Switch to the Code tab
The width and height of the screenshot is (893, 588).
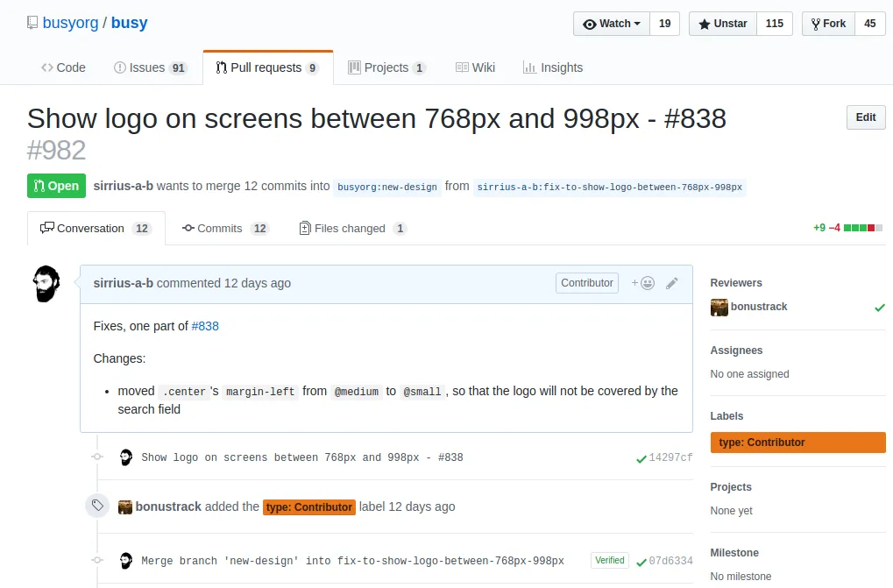pyautogui.click(x=63, y=67)
